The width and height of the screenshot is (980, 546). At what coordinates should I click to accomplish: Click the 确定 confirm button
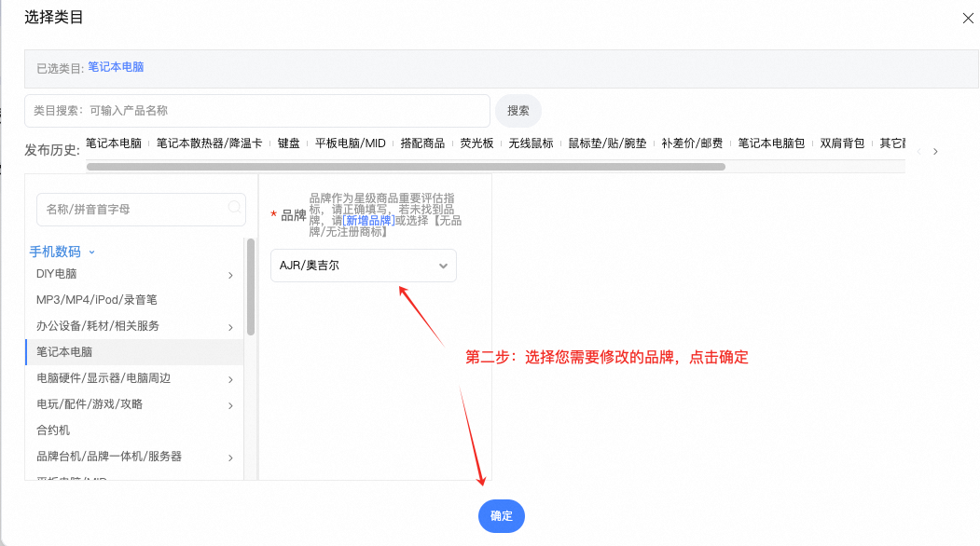click(x=502, y=516)
